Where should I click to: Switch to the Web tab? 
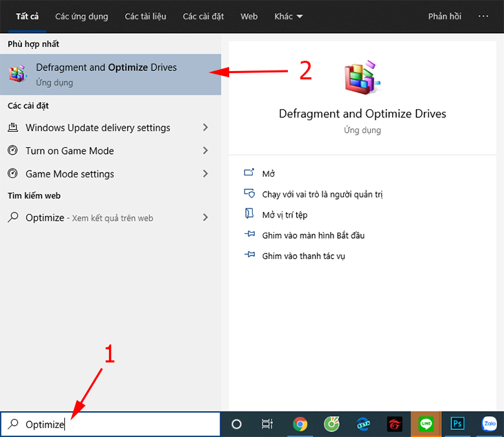249,17
